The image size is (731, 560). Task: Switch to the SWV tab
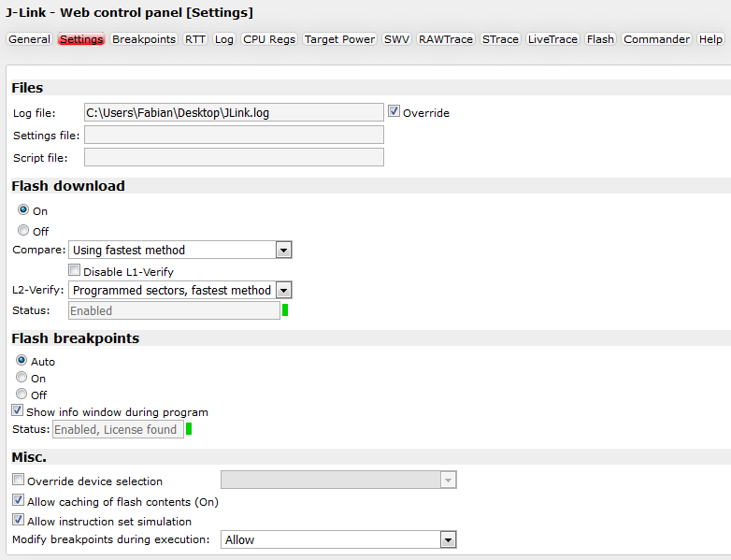pos(396,39)
